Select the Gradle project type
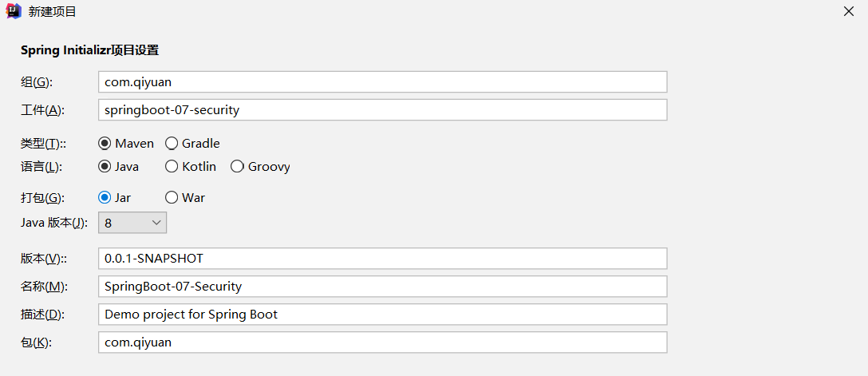The height and width of the screenshot is (376, 868). (x=192, y=144)
